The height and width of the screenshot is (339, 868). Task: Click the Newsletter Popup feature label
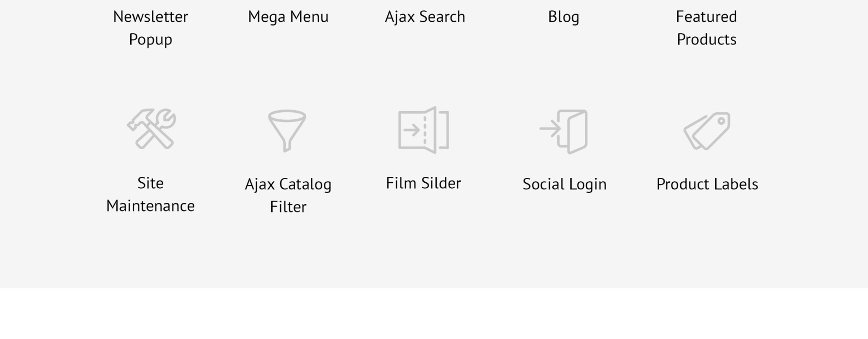150,27
